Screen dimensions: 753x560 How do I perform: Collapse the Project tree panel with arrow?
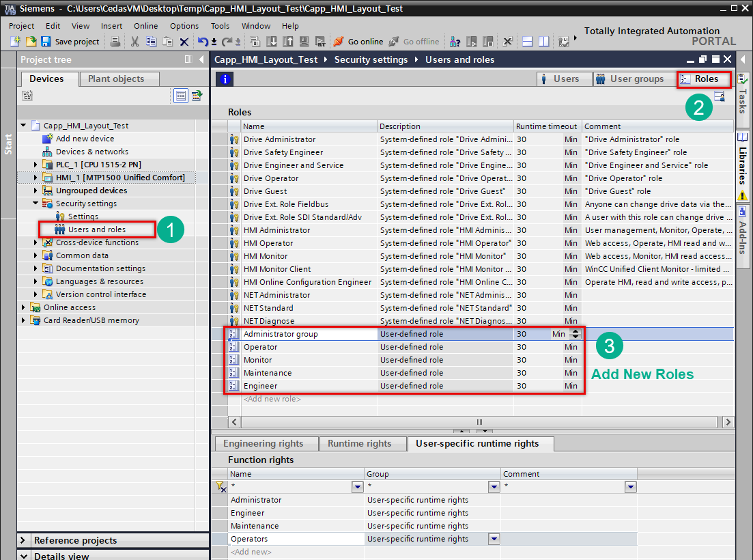201,60
